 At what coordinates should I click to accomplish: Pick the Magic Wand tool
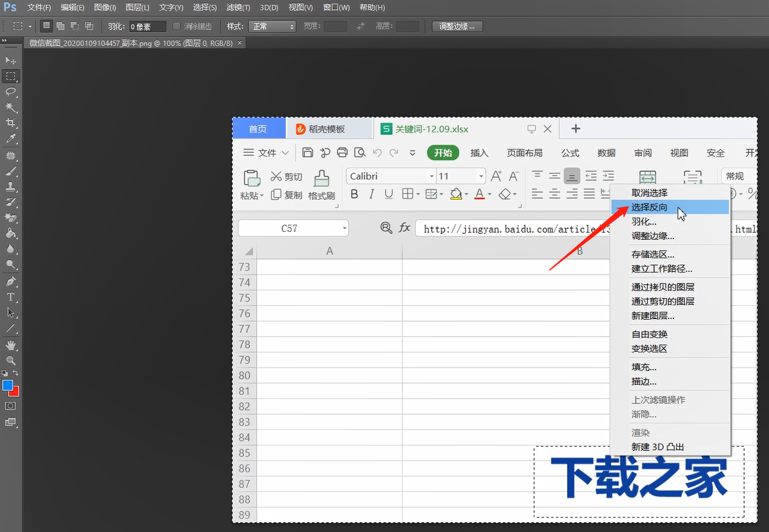(10, 107)
